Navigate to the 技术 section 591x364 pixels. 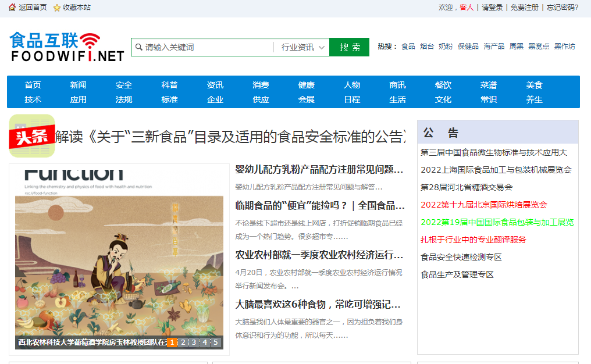click(33, 99)
